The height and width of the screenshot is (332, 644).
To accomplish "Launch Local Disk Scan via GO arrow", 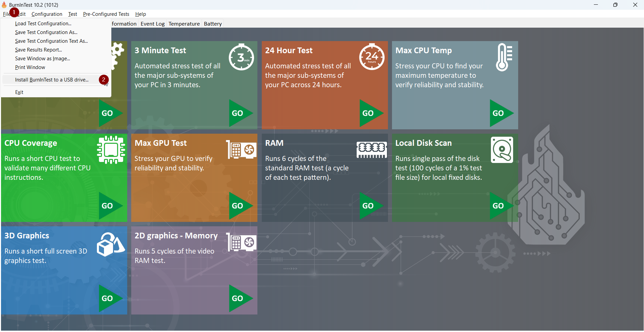I will click(x=501, y=206).
